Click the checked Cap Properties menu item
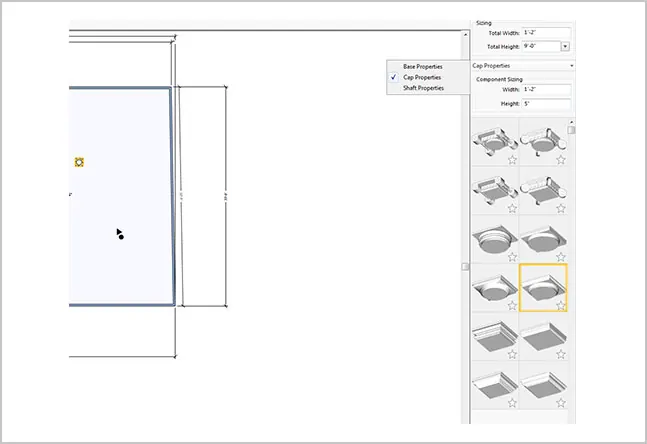 click(422, 77)
